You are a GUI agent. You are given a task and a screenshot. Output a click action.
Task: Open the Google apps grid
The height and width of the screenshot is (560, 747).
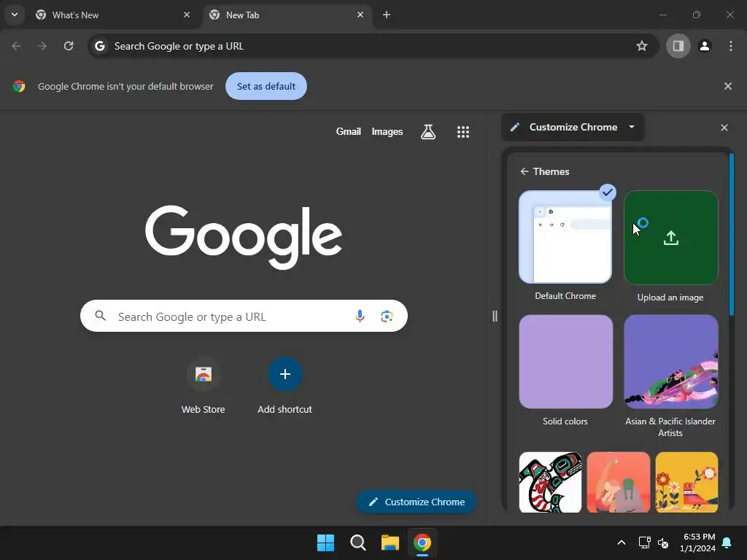click(x=463, y=132)
